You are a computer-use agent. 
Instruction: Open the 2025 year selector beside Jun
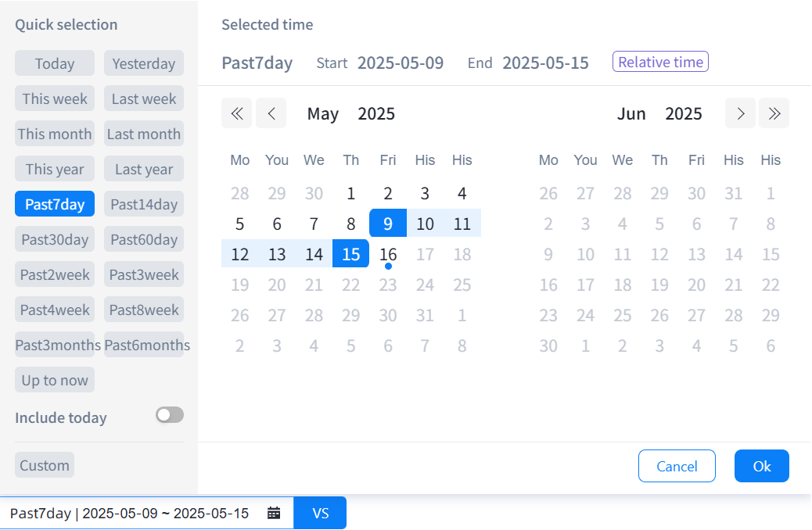click(x=683, y=114)
